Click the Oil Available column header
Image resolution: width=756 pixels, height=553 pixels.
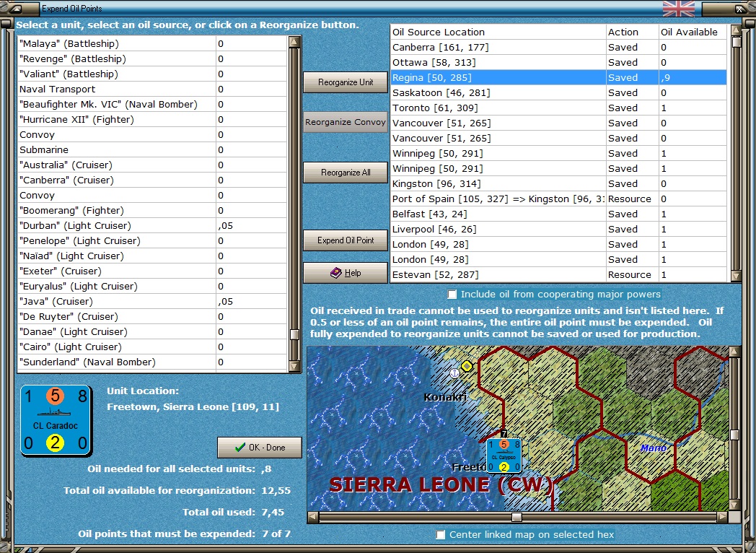click(693, 32)
